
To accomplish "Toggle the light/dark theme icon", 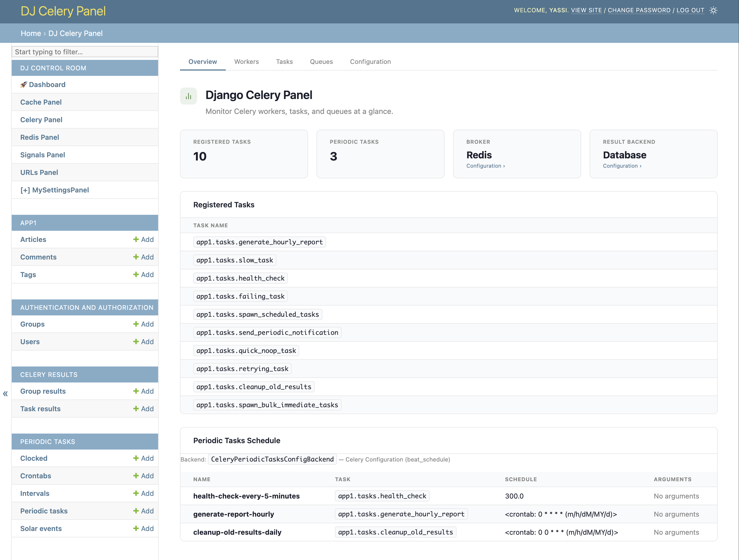I will click(x=713, y=10).
